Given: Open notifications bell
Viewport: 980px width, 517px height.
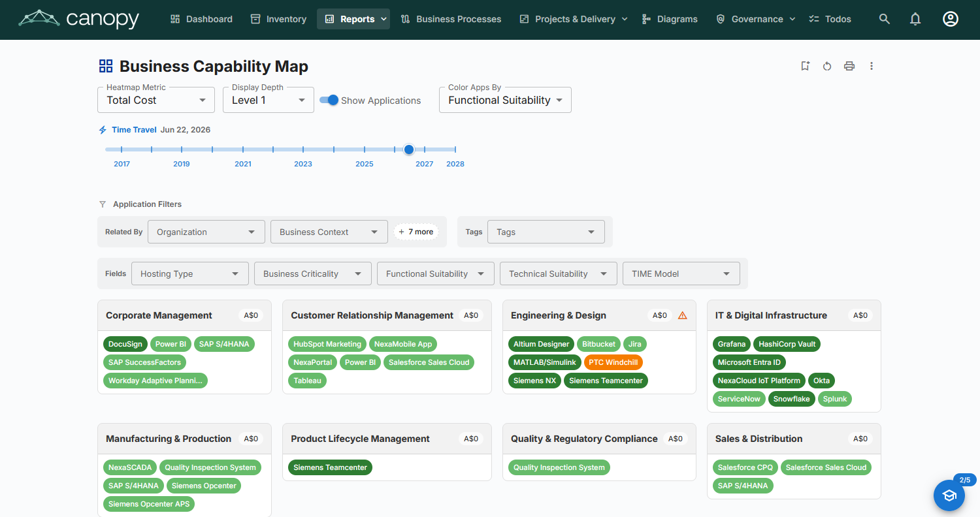Looking at the screenshot, I should tap(915, 19).
